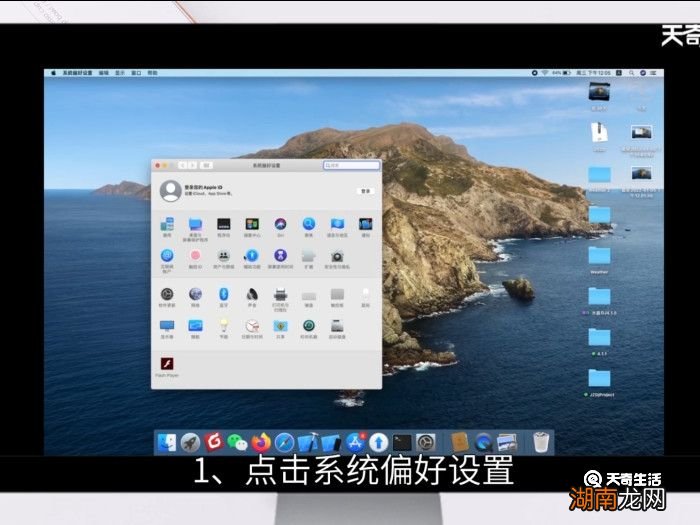
Task: Open the Window menu in menu bar
Action: tap(135, 73)
